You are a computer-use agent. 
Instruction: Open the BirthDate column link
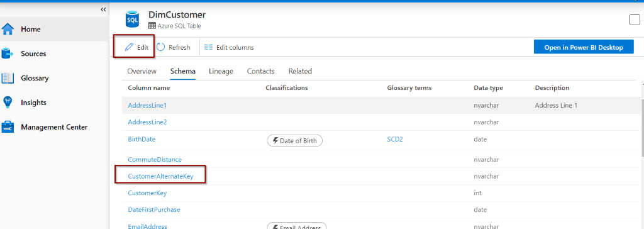pos(142,140)
